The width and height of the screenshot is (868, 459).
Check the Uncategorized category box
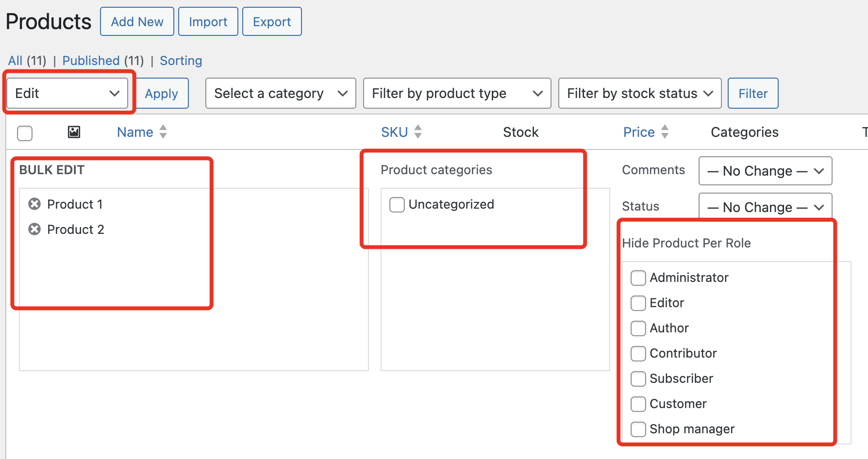[x=397, y=205]
